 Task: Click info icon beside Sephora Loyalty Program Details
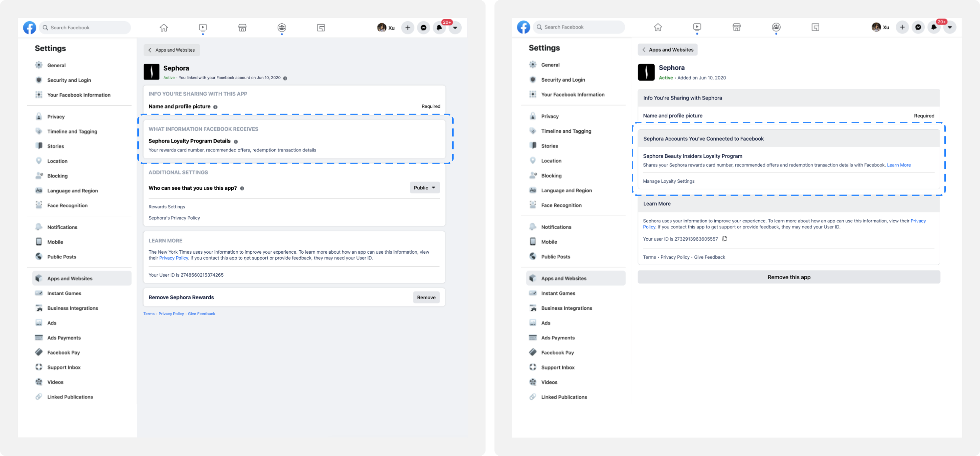236,141
